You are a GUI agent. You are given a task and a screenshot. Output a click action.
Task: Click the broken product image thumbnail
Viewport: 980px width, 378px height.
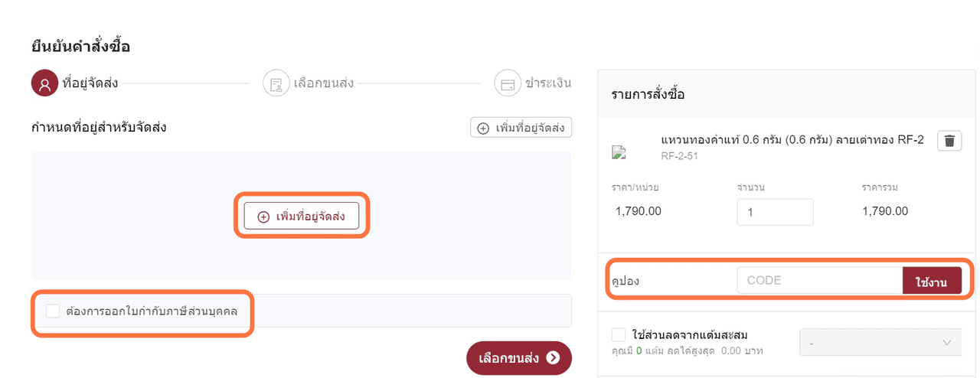coord(619,152)
